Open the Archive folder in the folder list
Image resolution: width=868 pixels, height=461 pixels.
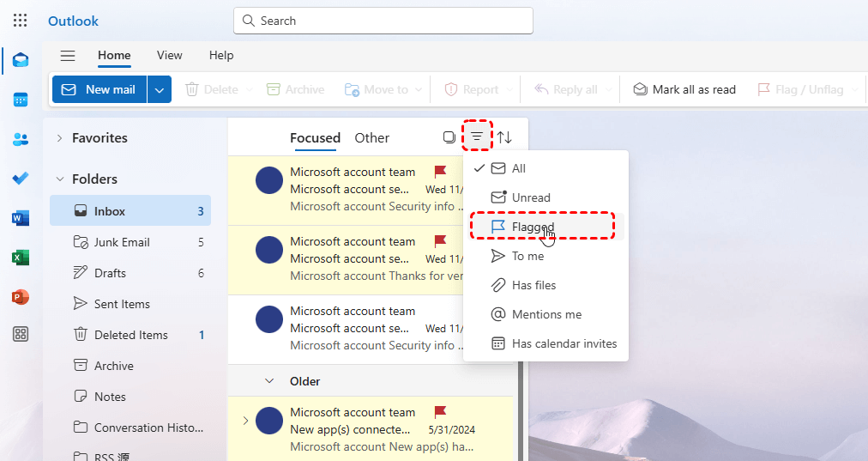click(130, 366)
